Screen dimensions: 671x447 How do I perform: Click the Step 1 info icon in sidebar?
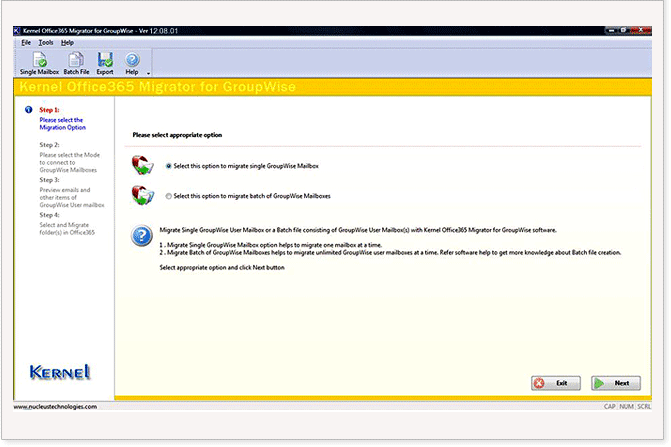pos(29,110)
